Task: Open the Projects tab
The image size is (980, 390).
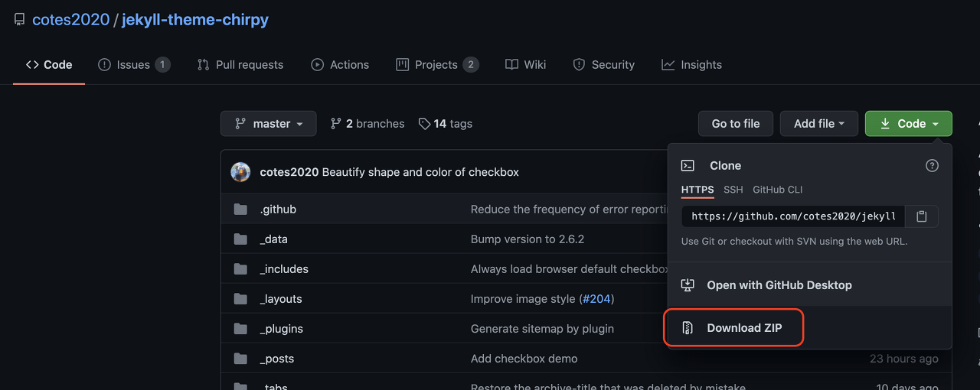Action: 437,64
